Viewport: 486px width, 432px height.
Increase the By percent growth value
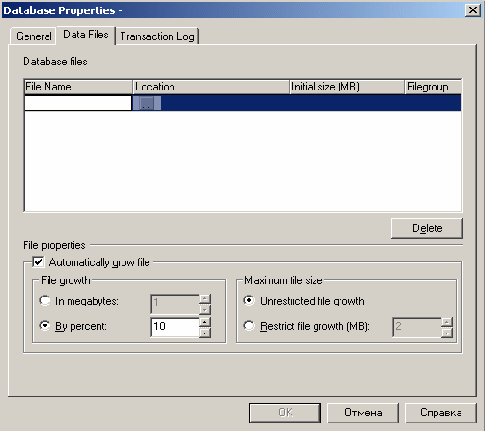click(x=205, y=322)
